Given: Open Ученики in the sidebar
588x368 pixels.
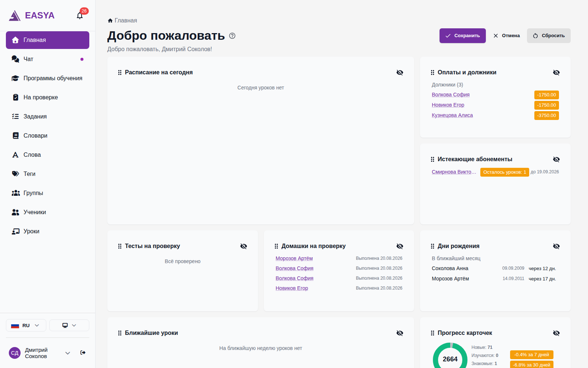Looking at the screenshot, I should 47,212.
